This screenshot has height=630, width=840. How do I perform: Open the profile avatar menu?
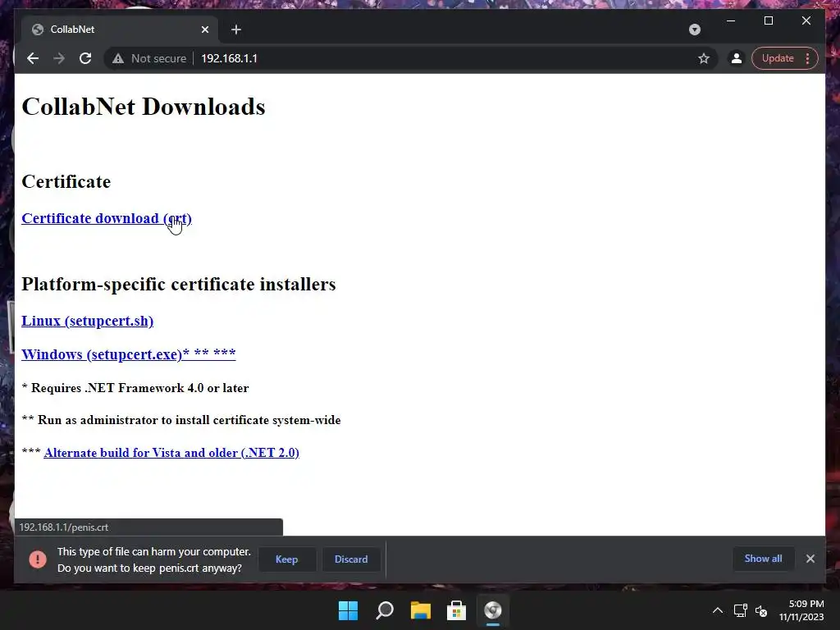737,58
